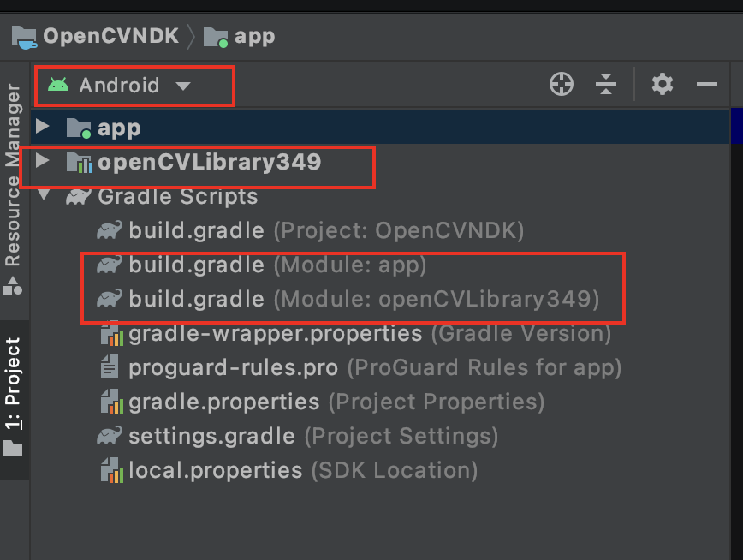Click proguard-rules.pro document icon
The width and height of the screenshot is (743, 560).
tap(110, 366)
